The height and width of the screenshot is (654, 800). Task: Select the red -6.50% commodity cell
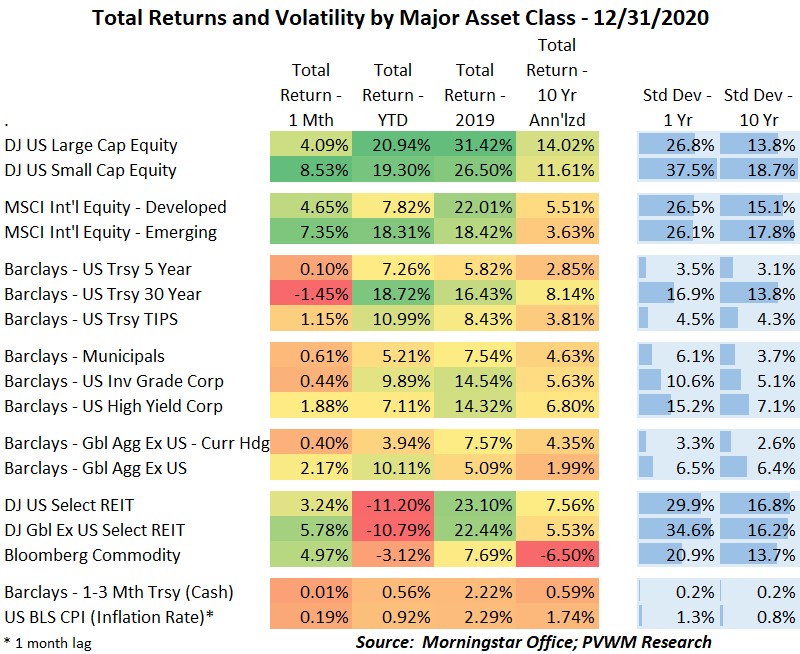(557, 555)
